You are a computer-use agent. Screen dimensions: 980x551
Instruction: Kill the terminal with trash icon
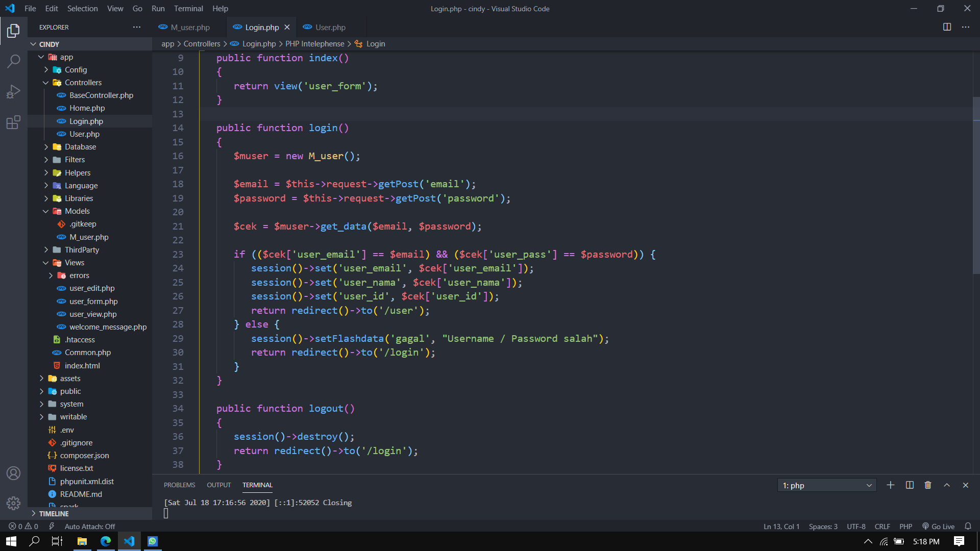point(928,485)
